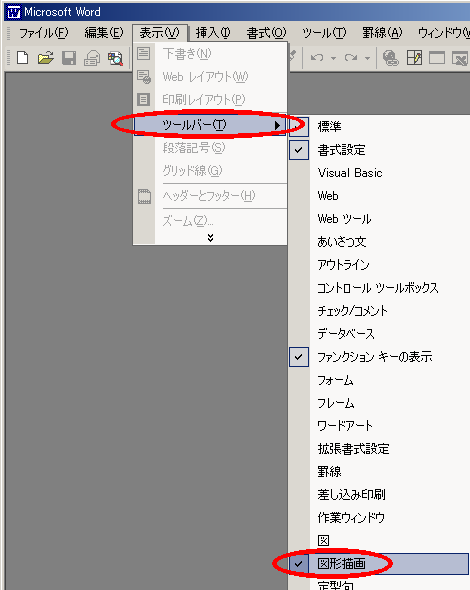This screenshot has height=590, width=470.
Task: Select ワードアート toolbar entry
Action: click(x=379, y=426)
